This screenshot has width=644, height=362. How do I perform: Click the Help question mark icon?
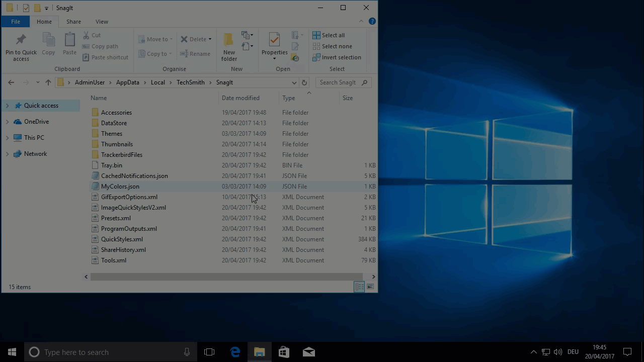coord(372,21)
